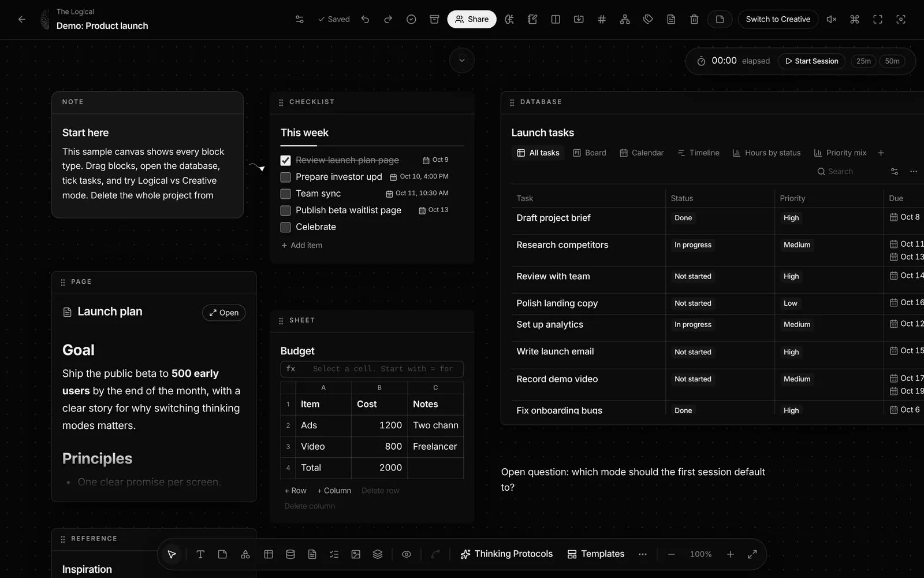Open the hierarchy diagram icon in top toolbar

point(625,19)
